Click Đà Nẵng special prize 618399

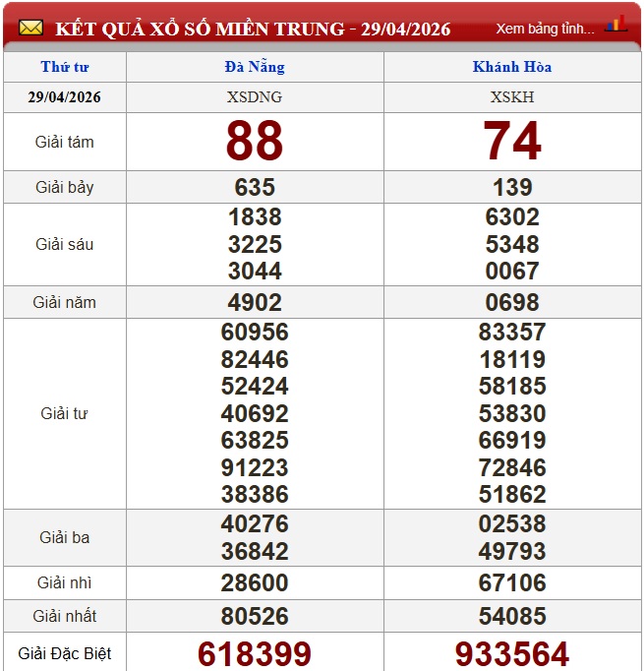point(255,653)
